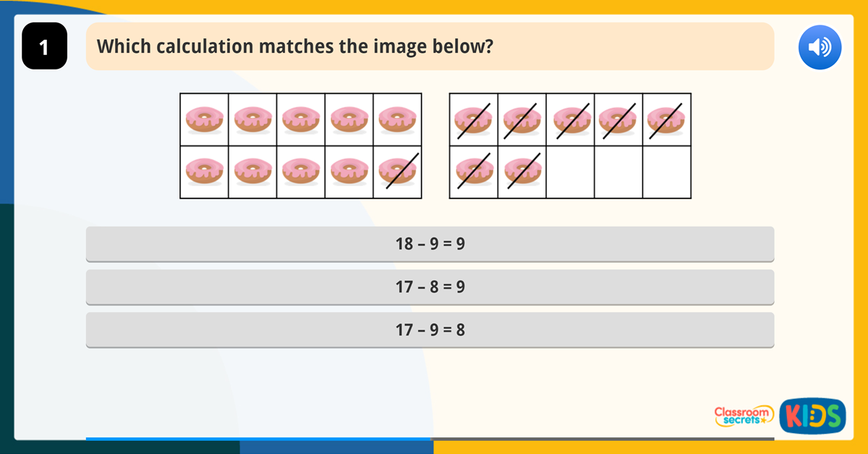This screenshot has height=454, width=868.
Task: Click first crossed donut in right frame's top row
Action: 474,119
